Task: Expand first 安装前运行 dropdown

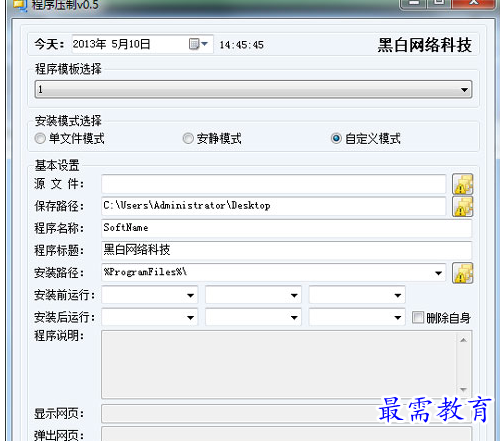Action: click(x=190, y=295)
